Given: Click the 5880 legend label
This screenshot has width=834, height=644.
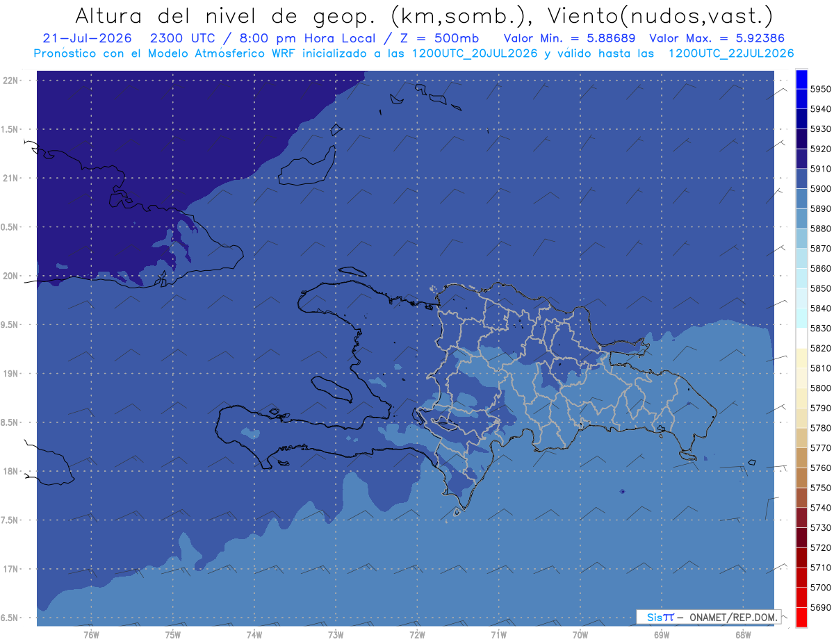Looking at the screenshot, I should [x=820, y=229].
